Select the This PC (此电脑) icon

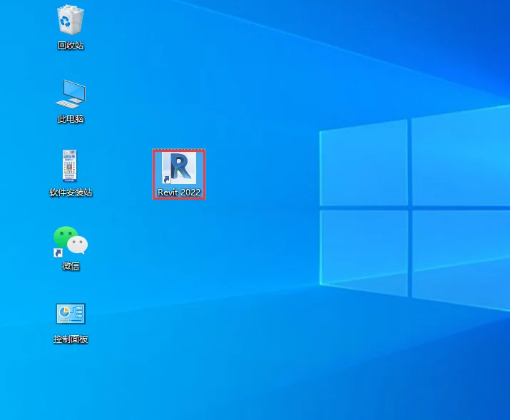click(x=70, y=93)
